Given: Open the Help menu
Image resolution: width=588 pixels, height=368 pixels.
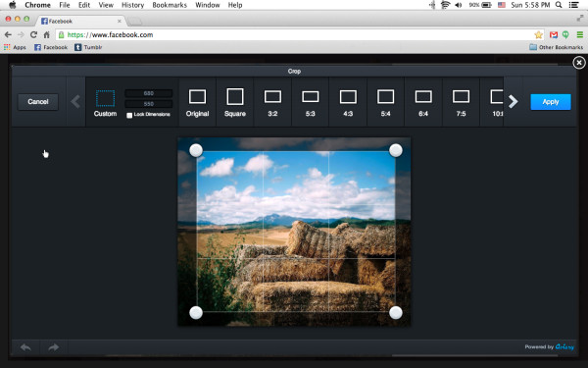Looking at the screenshot, I should pos(235,5).
